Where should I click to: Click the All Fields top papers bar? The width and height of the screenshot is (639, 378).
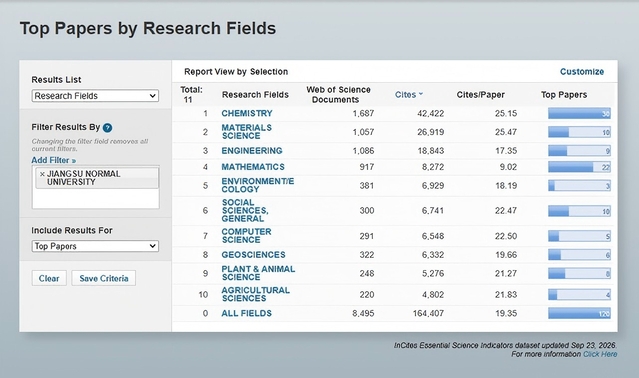(579, 314)
